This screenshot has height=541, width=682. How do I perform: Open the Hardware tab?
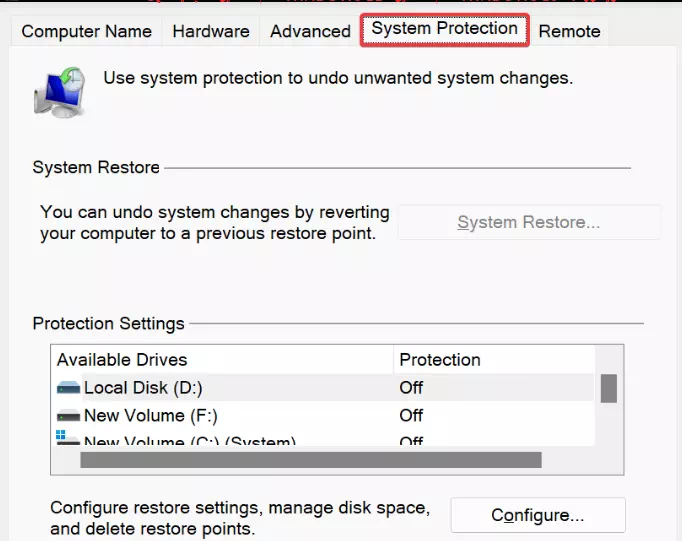211,31
